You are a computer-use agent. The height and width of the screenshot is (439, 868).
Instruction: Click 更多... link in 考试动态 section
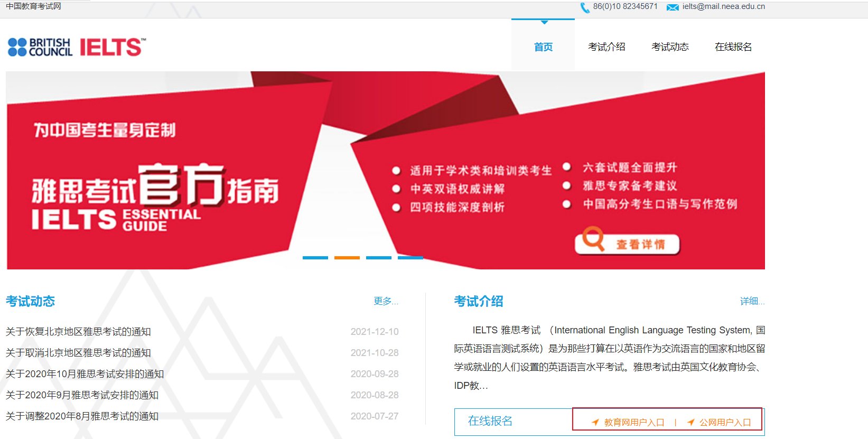pos(386,301)
